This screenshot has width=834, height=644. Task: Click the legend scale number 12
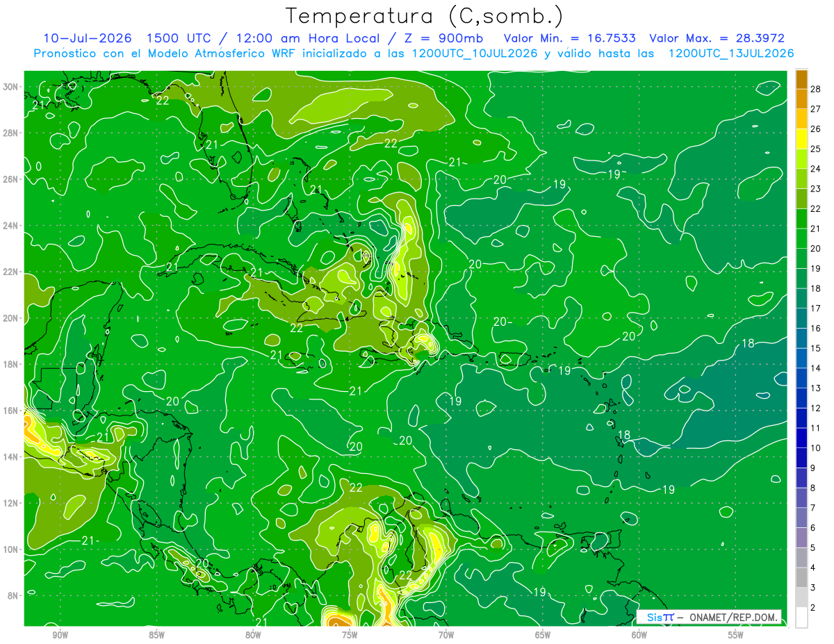click(815, 408)
